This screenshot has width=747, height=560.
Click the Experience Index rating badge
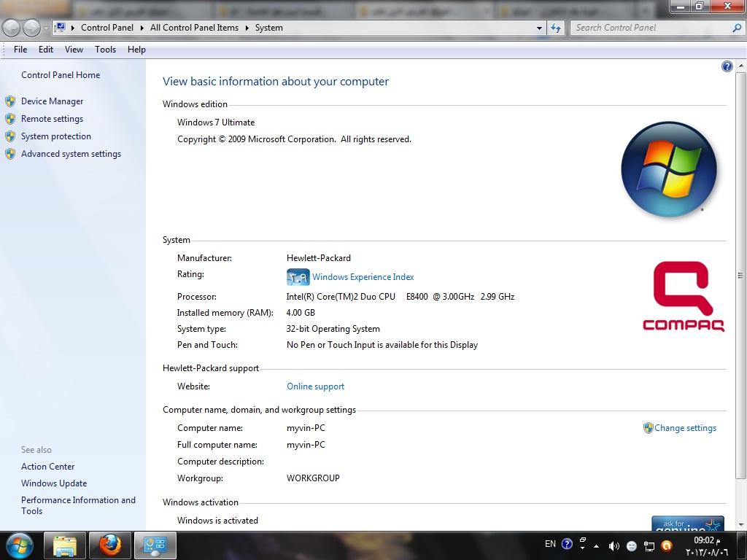point(298,276)
